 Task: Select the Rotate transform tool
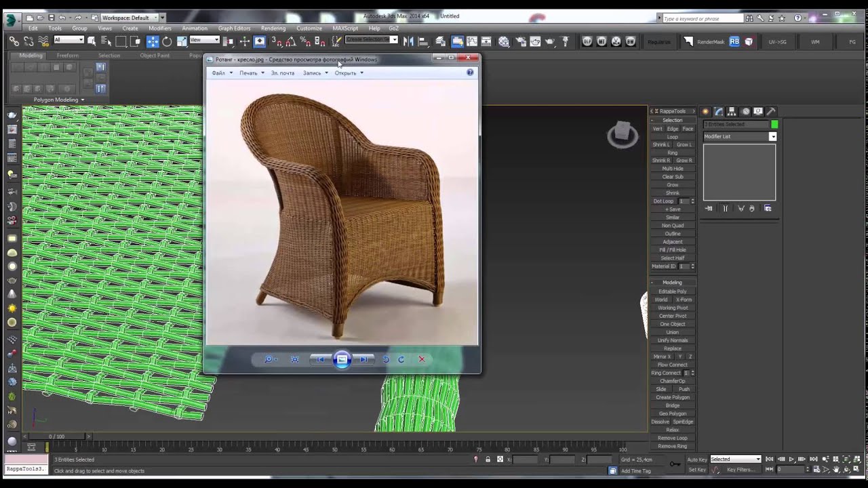click(167, 41)
